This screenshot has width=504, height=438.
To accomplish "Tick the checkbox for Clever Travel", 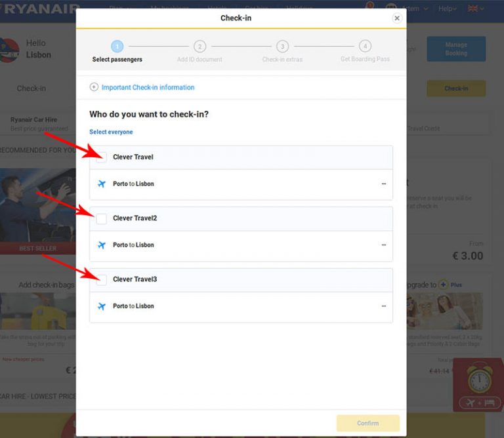I will [102, 157].
